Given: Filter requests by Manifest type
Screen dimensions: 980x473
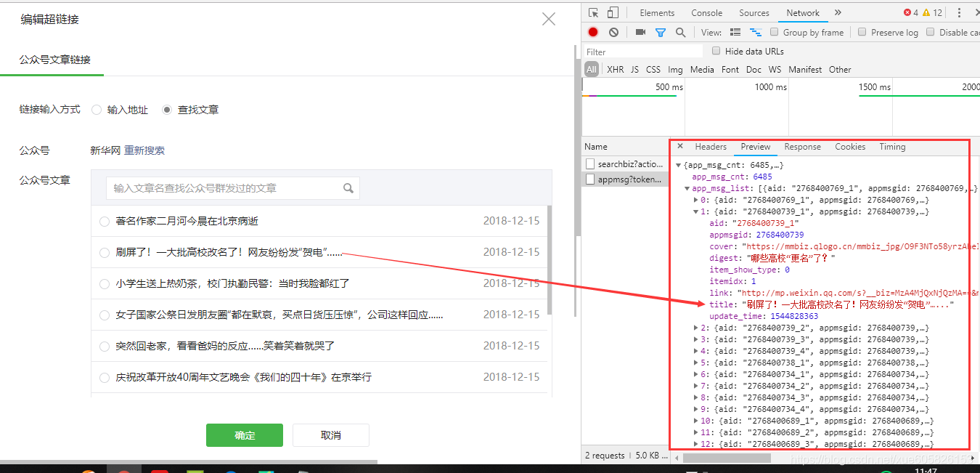Looking at the screenshot, I should [x=805, y=70].
